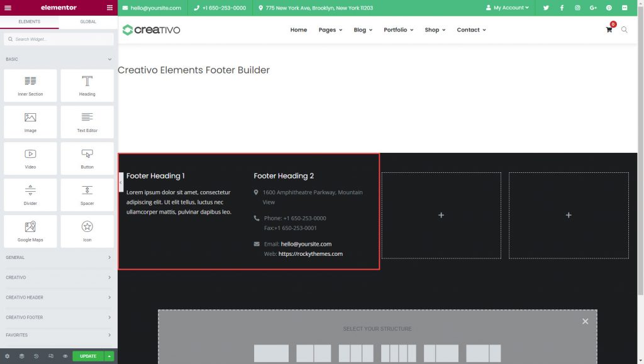Click the Update button

(x=88, y=356)
